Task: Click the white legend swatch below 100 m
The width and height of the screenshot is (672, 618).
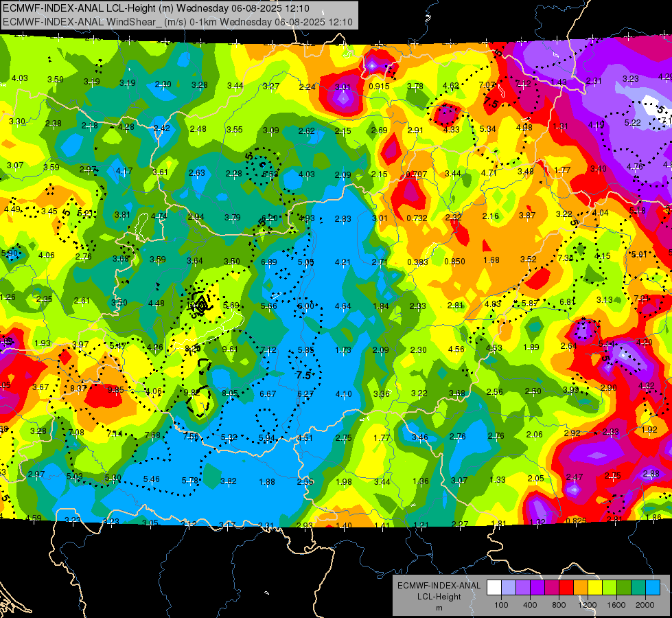Action: point(494,588)
